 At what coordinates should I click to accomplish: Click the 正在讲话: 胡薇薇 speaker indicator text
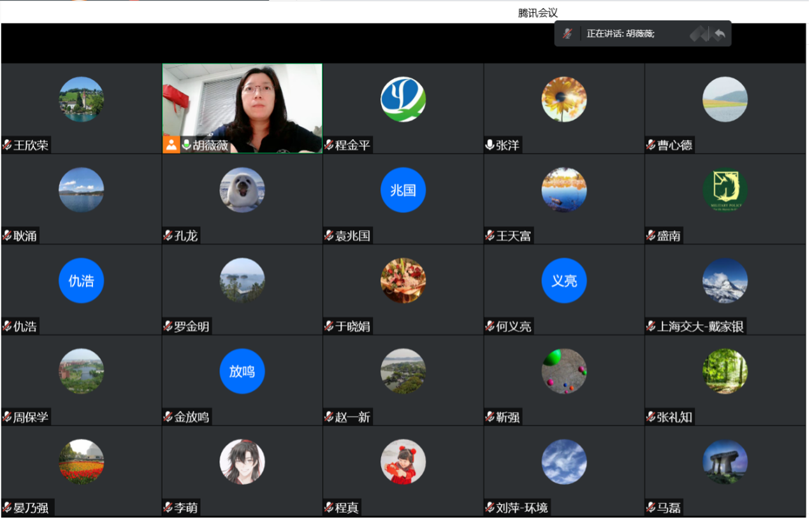[x=620, y=34]
